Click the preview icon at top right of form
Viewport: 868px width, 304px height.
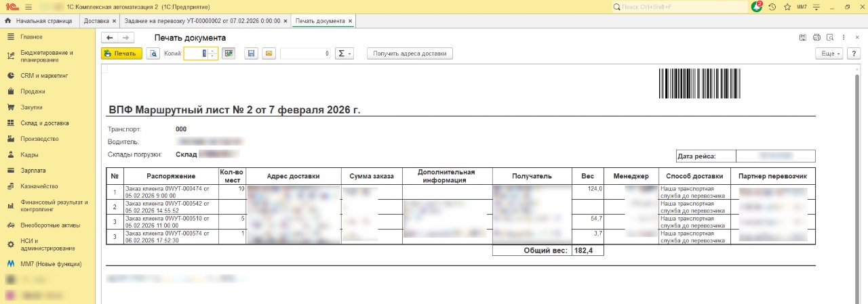tap(829, 37)
